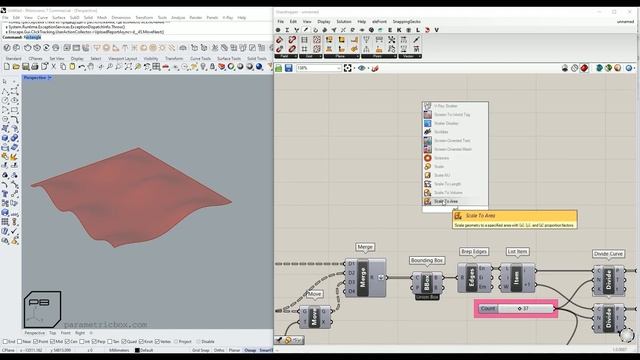The height and width of the screenshot is (360, 640).
Task: Click the preview eye icon in Grasshopper canvas toolbar
Action: click(x=361, y=68)
